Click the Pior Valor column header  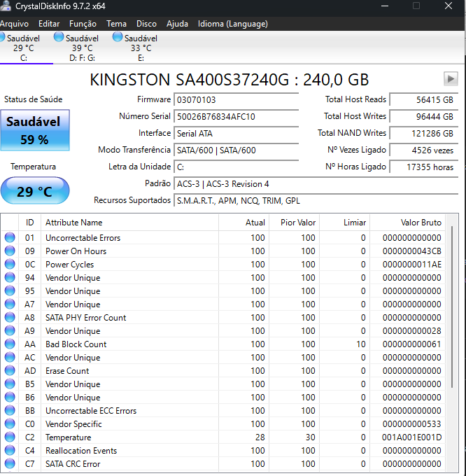pyautogui.click(x=294, y=223)
